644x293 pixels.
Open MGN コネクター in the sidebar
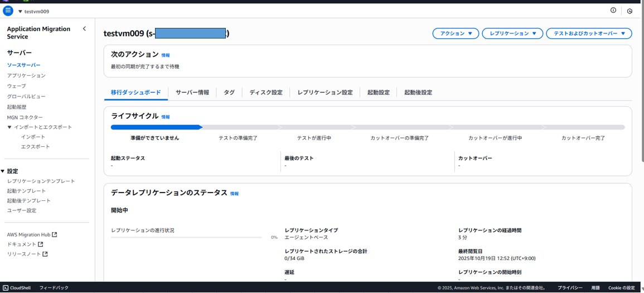25,118
